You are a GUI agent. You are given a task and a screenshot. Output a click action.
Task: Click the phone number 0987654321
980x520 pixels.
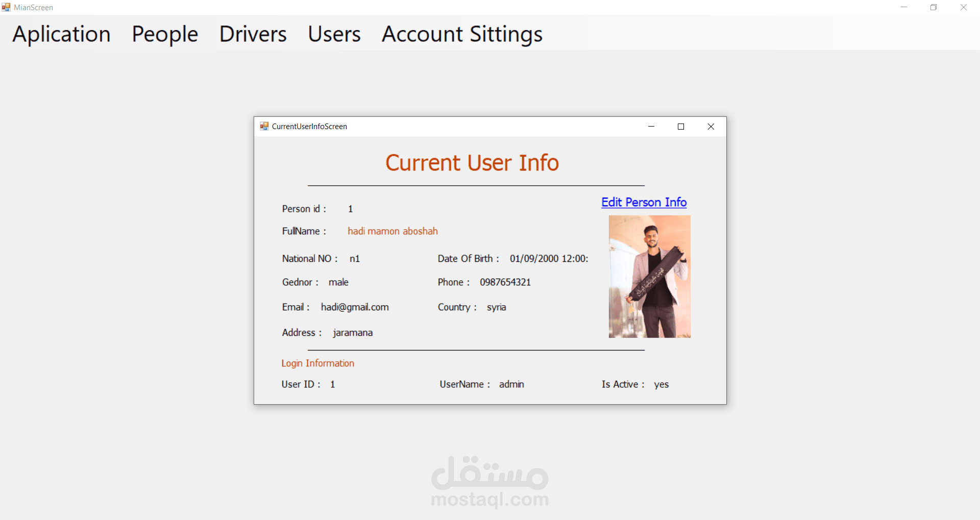click(505, 282)
